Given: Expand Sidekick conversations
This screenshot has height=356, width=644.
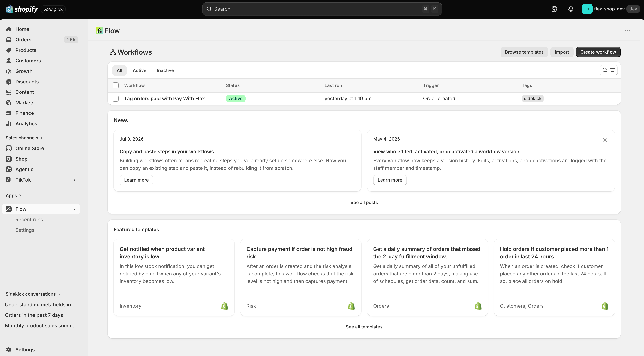Looking at the screenshot, I should tap(33, 294).
